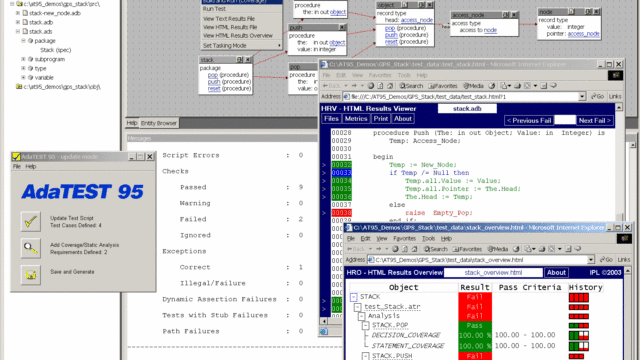Image resolution: width=640 pixels, height=360 pixels.
Task: Click Stop icon in stack_overview browser toolbar
Action: (395, 249)
